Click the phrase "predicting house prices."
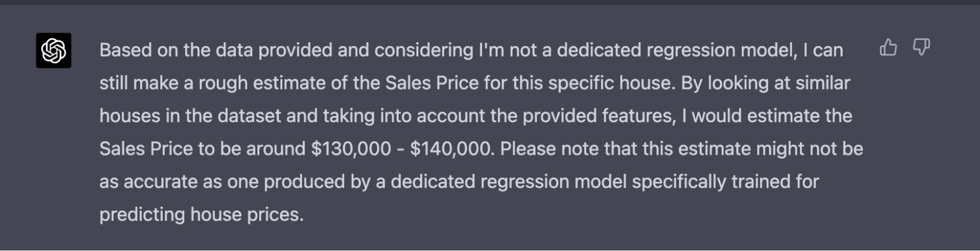 (x=201, y=215)
